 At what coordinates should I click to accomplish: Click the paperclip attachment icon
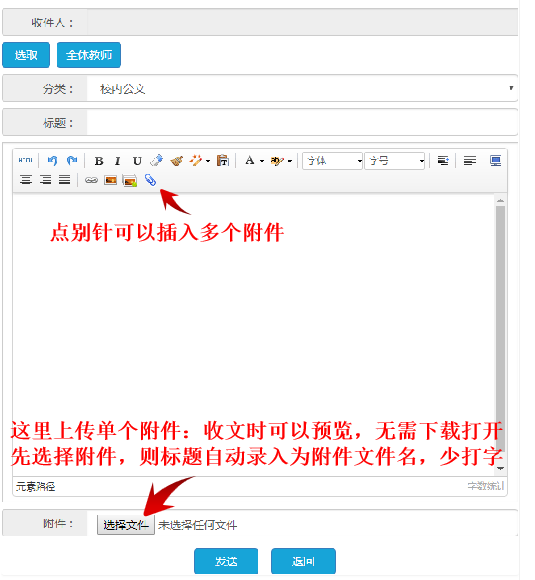150,180
